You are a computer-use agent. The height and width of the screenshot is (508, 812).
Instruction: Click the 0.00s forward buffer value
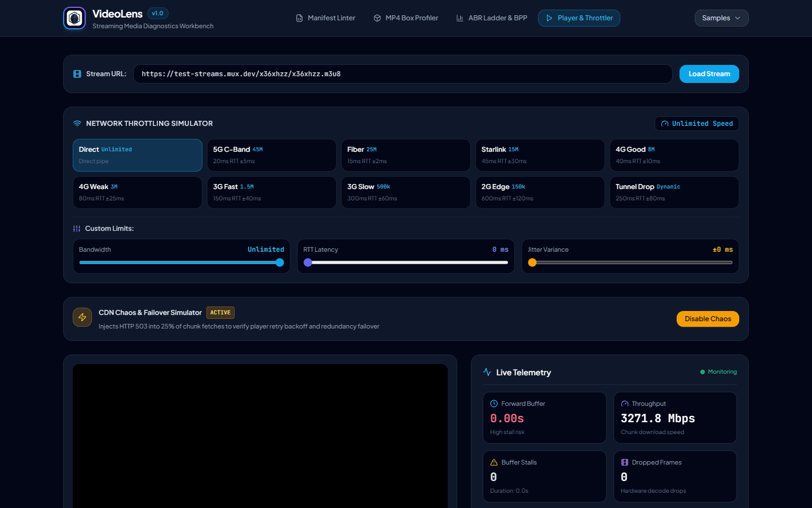(507, 418)
